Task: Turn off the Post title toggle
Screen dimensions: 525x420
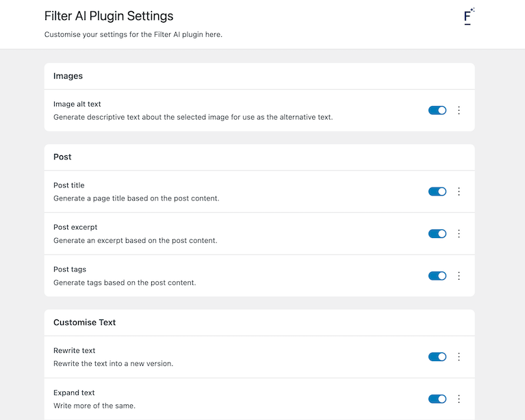Action: [437, 192]
